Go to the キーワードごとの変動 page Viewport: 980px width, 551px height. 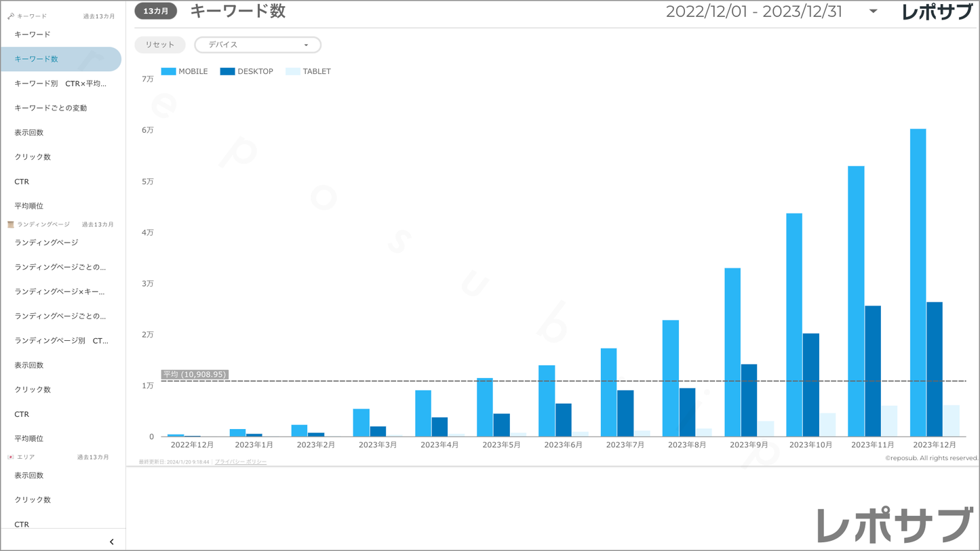coord(51,108)
